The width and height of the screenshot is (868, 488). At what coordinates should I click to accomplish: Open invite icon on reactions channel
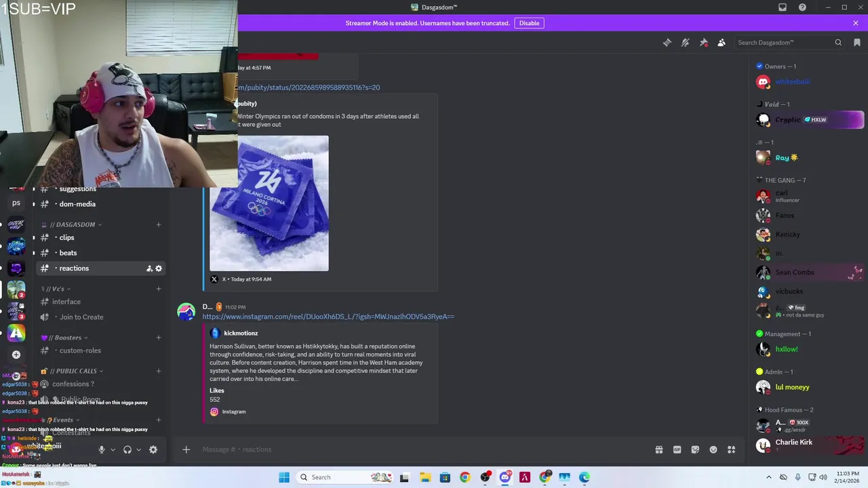[149, 268]
